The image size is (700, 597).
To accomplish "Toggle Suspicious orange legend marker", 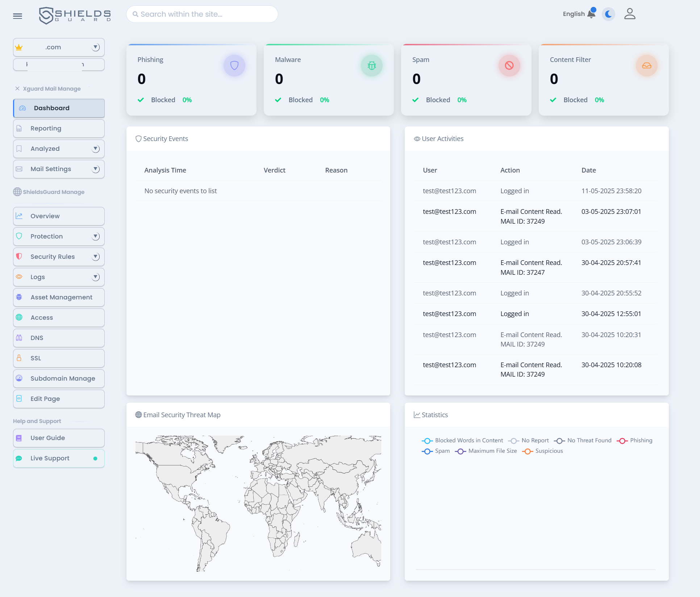I will point(527,451).
